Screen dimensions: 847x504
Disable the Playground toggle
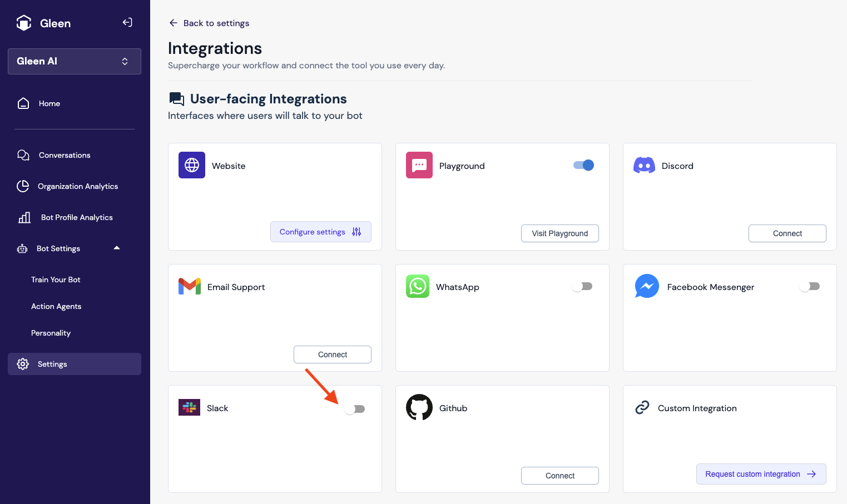click(583, 165)
